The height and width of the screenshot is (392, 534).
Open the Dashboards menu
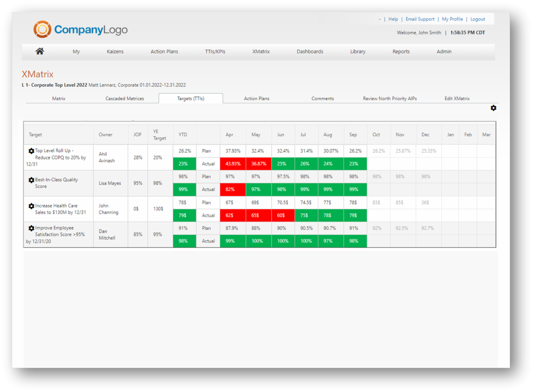point(310,51)
